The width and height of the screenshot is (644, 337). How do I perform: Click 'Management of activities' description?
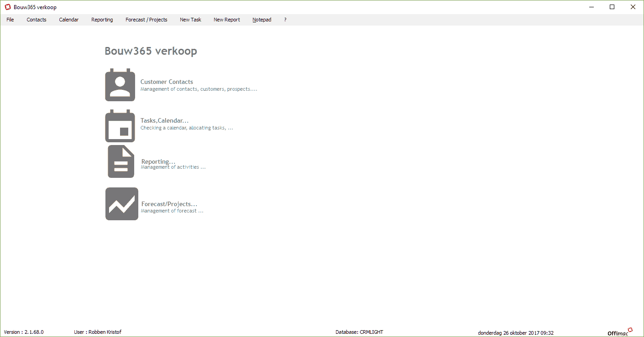(173, 167)
